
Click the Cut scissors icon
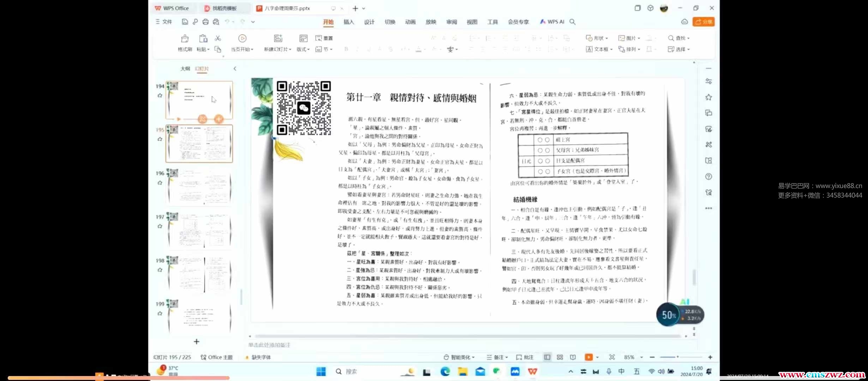(218, 38)
